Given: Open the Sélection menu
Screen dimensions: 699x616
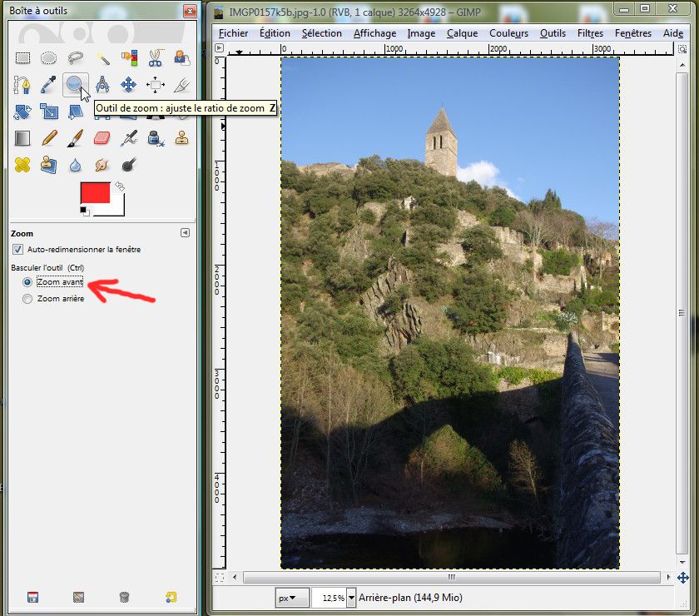Looking at the screenshot, I should (321, 33).
